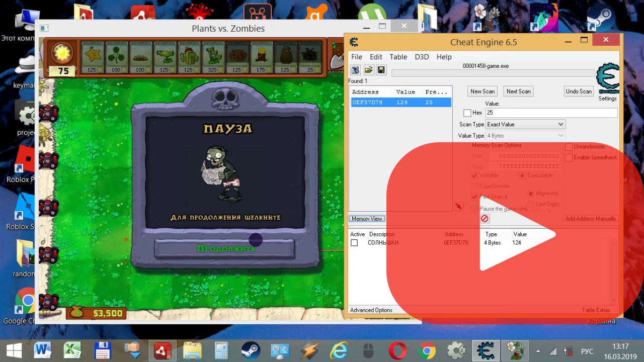
Task: Select the Blover clover seed packet
Action: [116, 57]
